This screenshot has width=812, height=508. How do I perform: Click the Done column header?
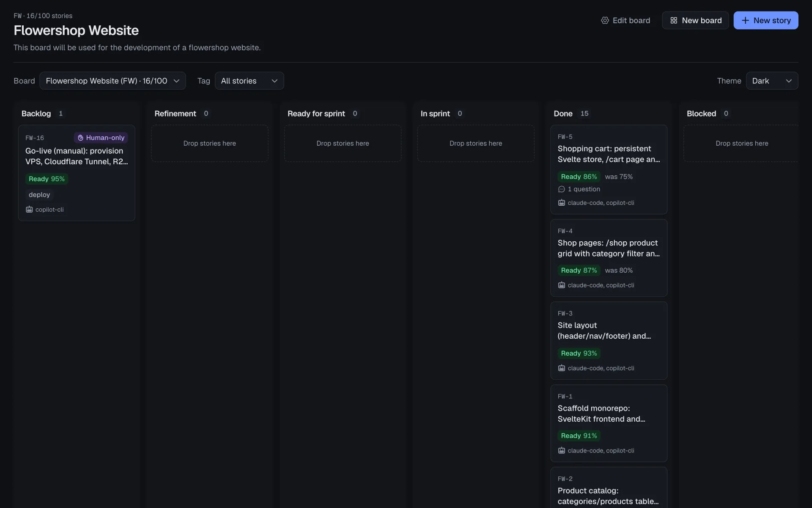pyautogui.click(x=563, y=113)
